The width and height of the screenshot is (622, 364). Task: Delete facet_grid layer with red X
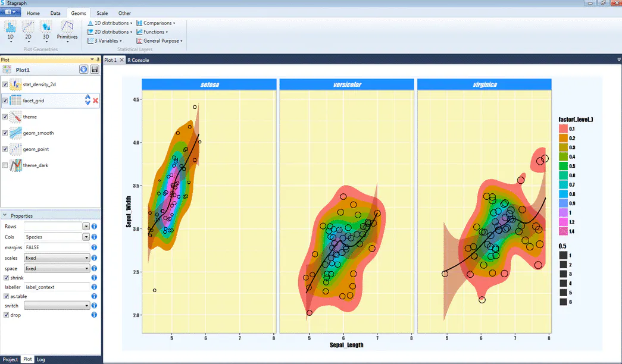[x=96, y=101]
